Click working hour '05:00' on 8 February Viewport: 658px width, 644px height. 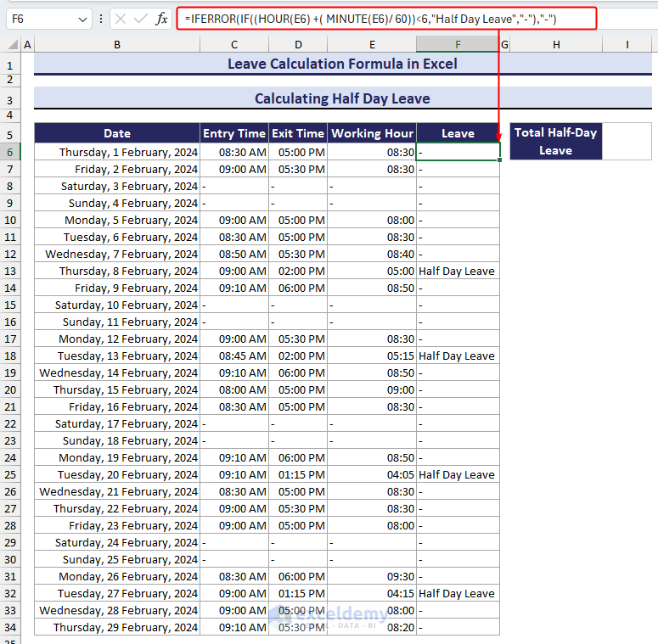click(x=372, y=272)
